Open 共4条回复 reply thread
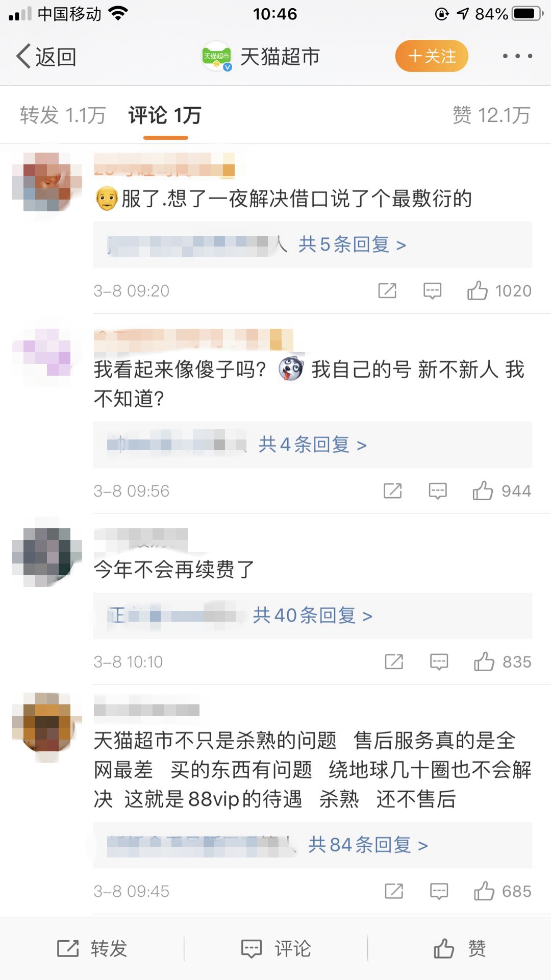Screen dimensions: 551x980 coord(313,445)
